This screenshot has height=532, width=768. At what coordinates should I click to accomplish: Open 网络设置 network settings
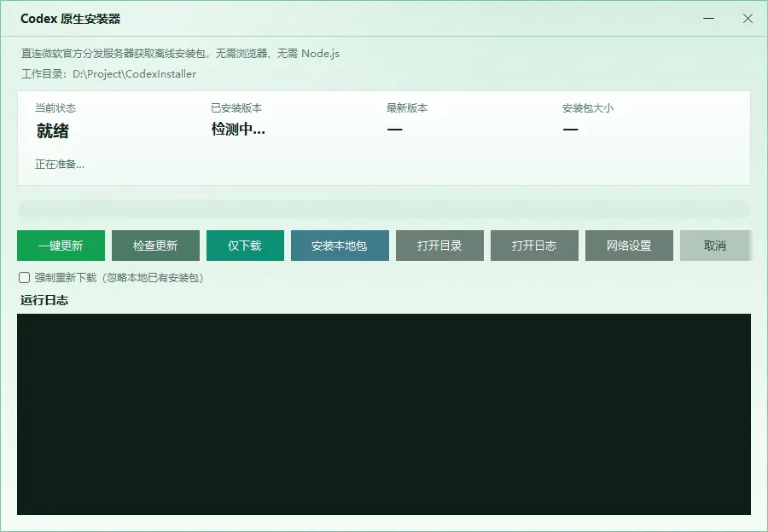click(x=629, y=246)
